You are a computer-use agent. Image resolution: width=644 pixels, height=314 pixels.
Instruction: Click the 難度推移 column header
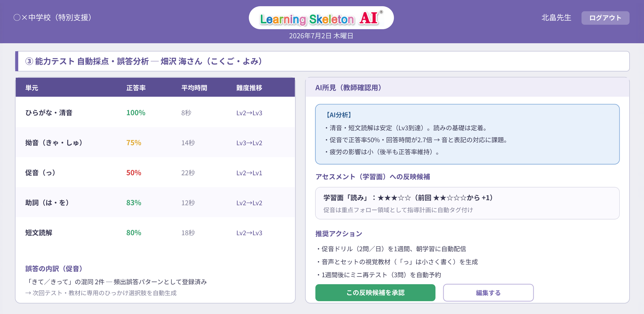249,88
